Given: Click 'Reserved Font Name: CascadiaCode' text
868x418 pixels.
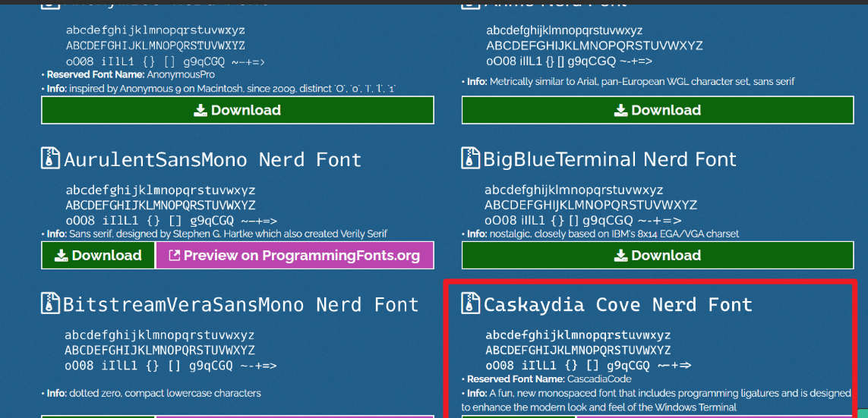Looking at the screenshot, I should [549, 379].
